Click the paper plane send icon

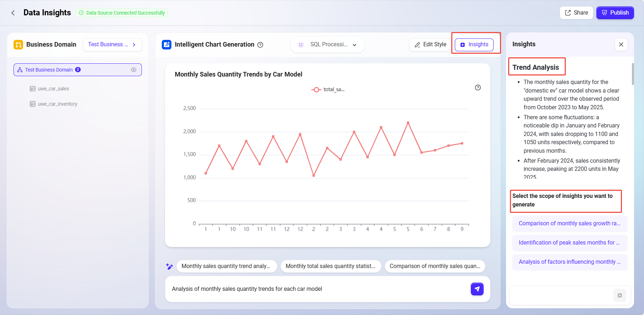pos(477,289)
